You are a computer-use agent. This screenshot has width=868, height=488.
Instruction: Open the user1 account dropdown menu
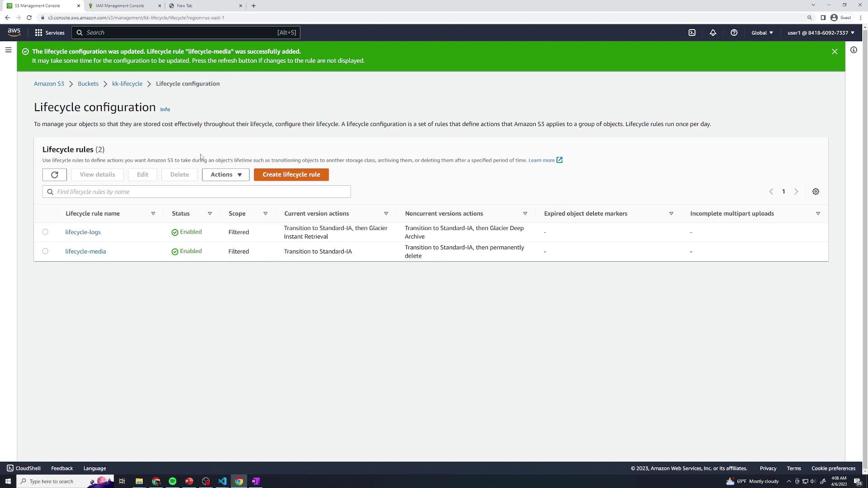(x=821, y=33)
